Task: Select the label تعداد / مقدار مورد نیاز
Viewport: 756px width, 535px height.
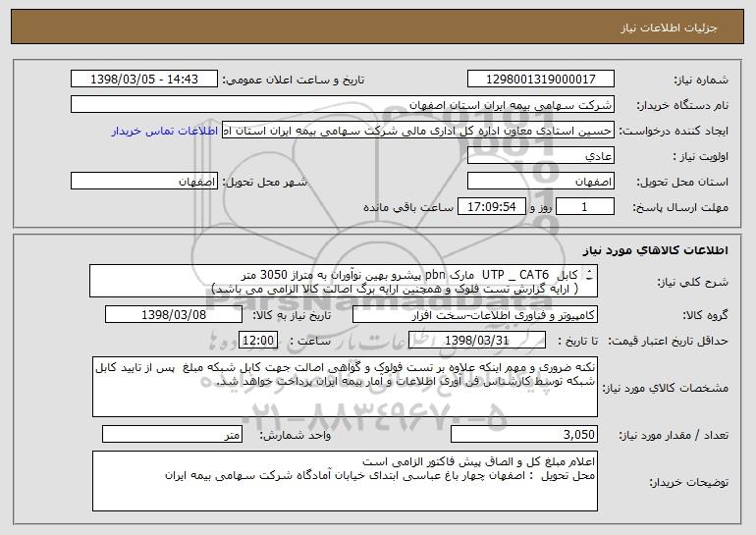Action: tap(674, 436)
